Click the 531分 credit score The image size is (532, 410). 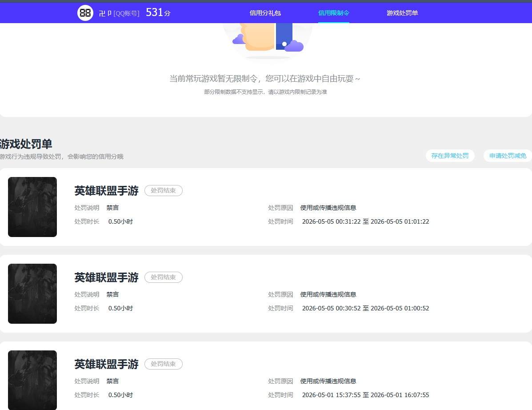tap(158, 12)
